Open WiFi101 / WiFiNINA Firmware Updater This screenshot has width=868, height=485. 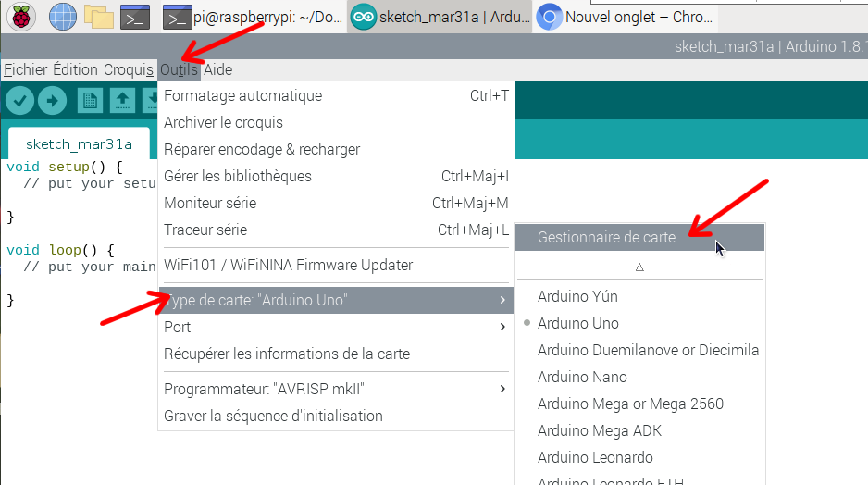(336, 266)
